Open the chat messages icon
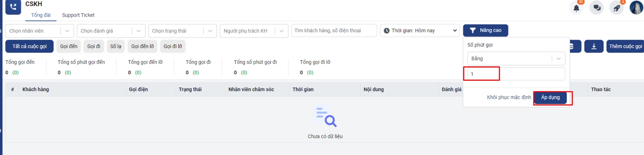 click(x=597, y=8)
